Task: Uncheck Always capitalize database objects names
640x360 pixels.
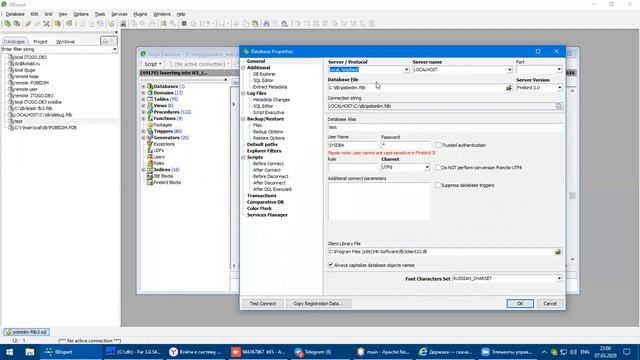Action: click(331, 265)
